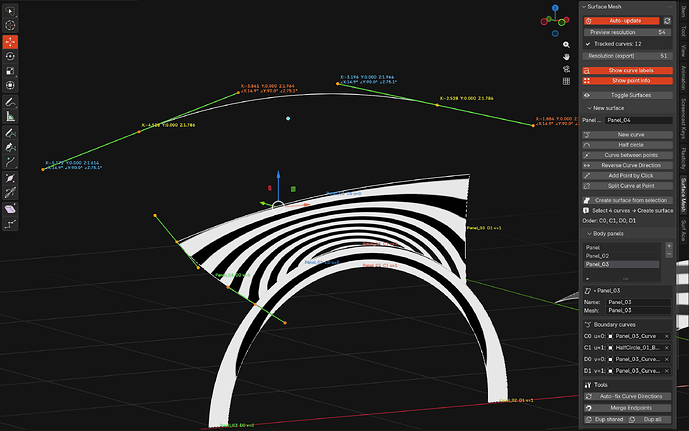Activate the Transform tool
The image size is (689, 431).
point(10,85)
